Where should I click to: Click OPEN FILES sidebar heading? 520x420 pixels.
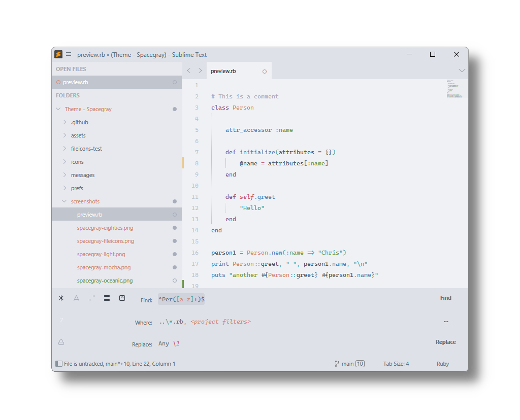[71, 69]
